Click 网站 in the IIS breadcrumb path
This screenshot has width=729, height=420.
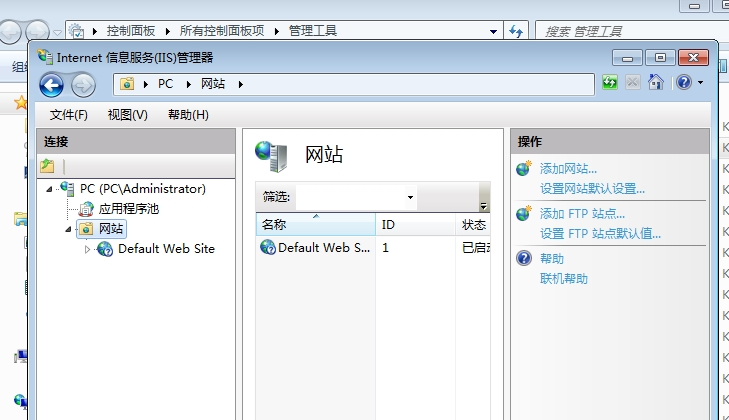213,84
